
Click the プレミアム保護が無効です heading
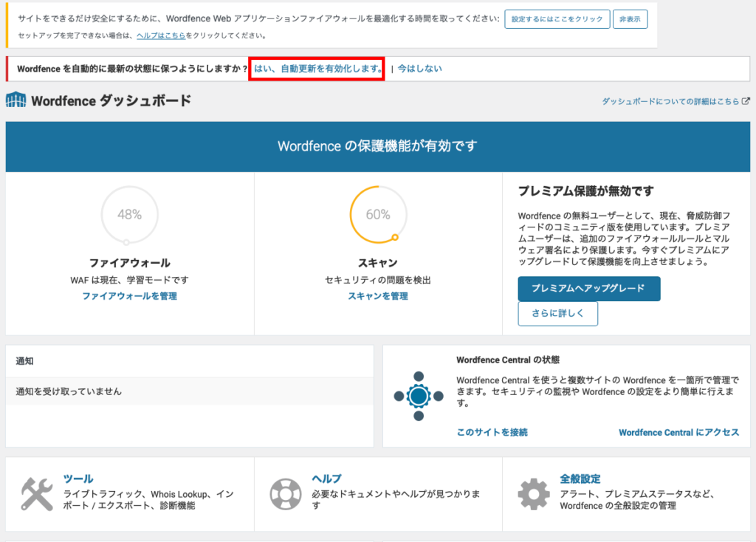click(x=585, y=191)
